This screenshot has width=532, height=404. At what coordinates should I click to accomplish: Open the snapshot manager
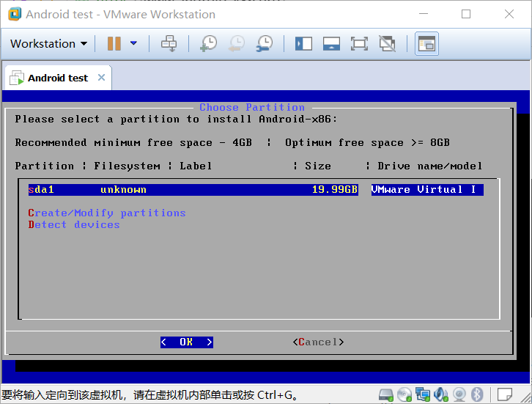265,44
